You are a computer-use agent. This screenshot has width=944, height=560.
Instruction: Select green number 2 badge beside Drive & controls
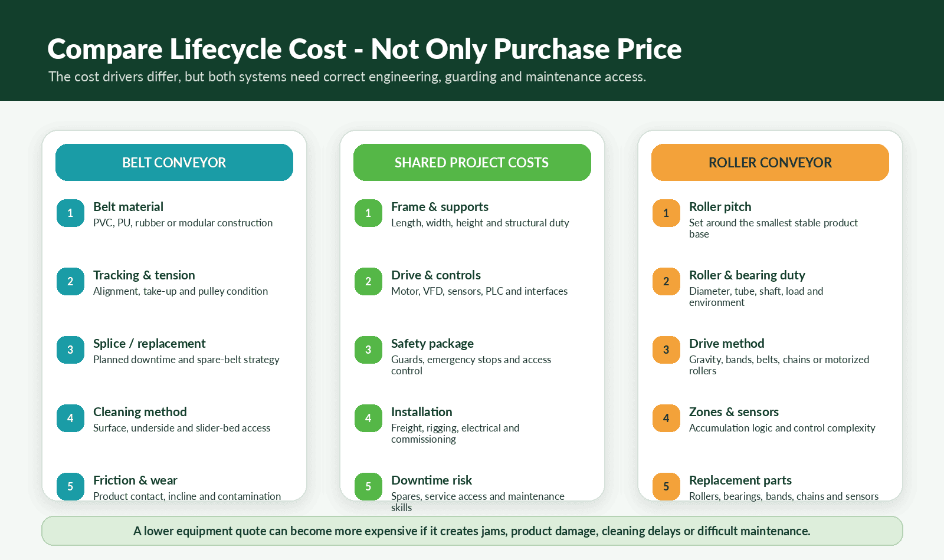point(368,281)
